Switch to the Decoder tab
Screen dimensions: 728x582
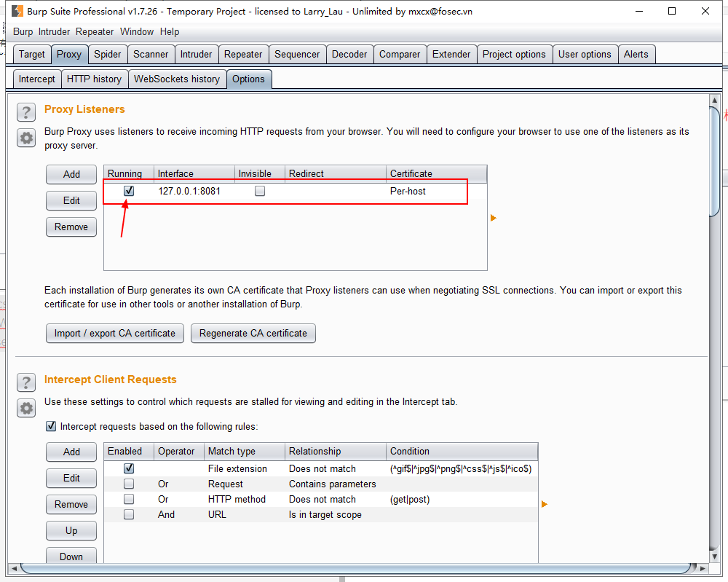349,55
